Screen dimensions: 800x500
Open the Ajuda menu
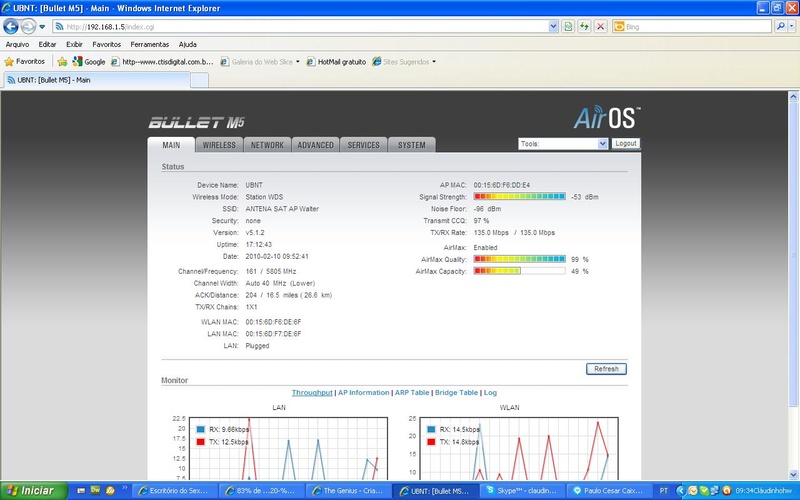pyautogui.click(x=187, y=44)
